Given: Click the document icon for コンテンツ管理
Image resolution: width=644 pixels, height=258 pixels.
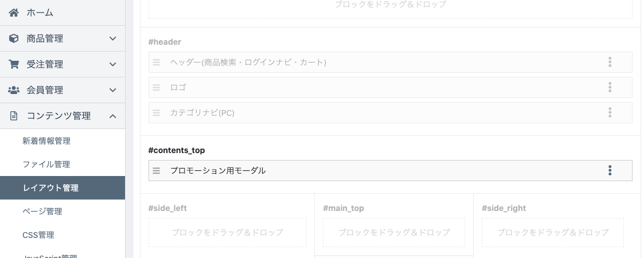Looking at the screenshot, I should click(x=14, y=116).
